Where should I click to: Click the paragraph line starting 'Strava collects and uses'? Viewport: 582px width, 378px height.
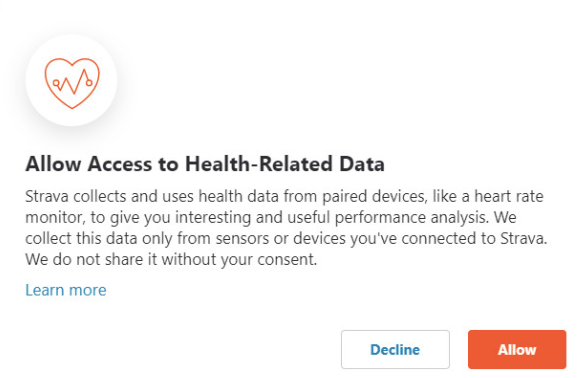tap(284, 196)
